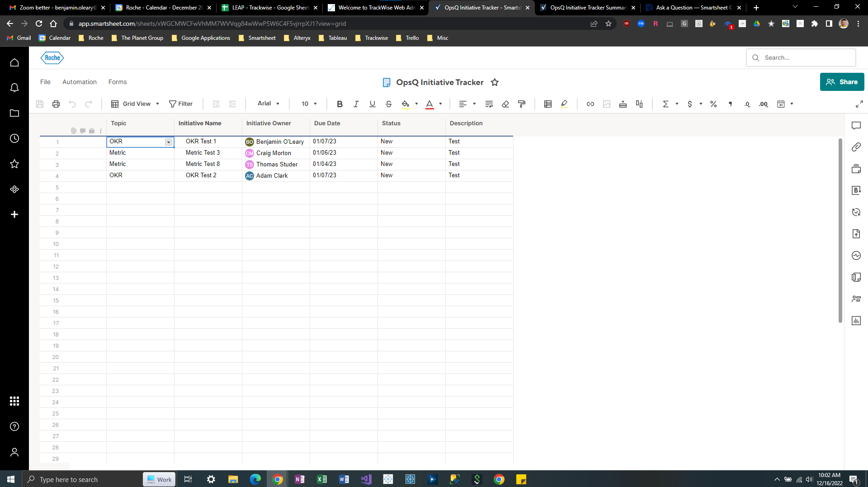Screen dimensions: 868x487
Task: Open WorkApps icon in left sidebar
Action: 14,189
